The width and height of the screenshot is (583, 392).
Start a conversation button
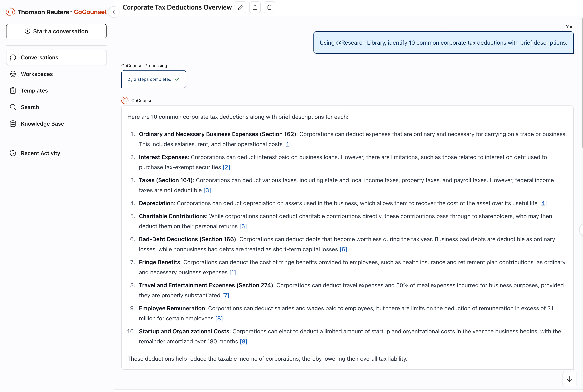(x=56, y=31)
